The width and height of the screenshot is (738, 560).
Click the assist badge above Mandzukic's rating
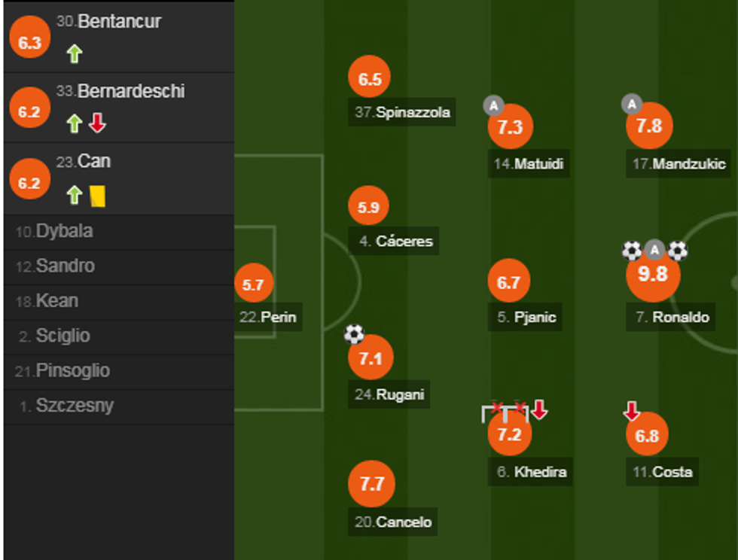[x=631, y=104]
